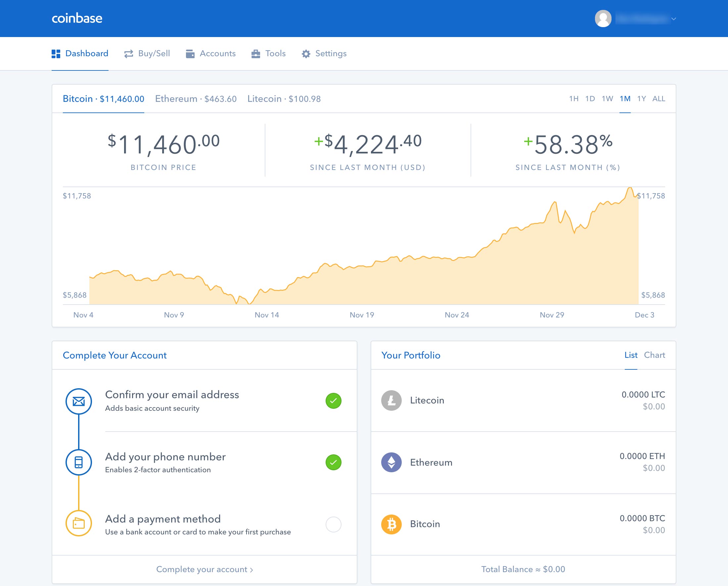Click the 0.0000 LTC balance
Viewport: 728px width, 586px height.
pyautogui.click(x=643, y=395)
